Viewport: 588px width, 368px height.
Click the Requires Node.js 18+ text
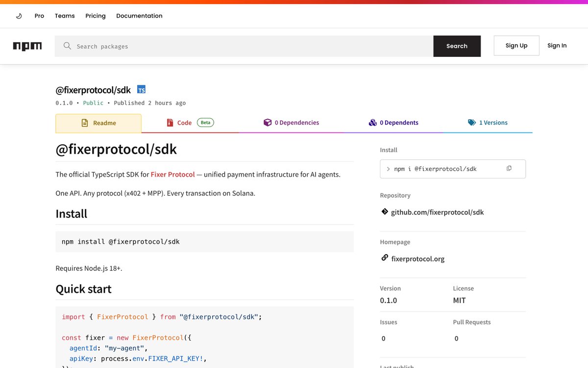click(x=89, y=268)
